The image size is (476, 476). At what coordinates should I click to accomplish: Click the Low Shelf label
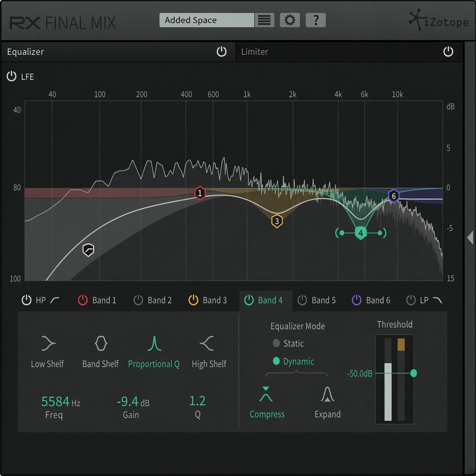click(x=47, y=364)
